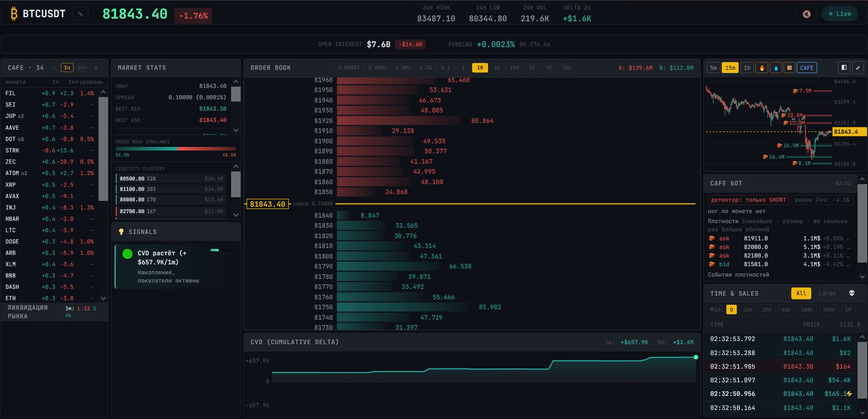868x419 pixels.
Task: Click the split panel layout icon
Action: pyautogui.click(x=844, y=68)
